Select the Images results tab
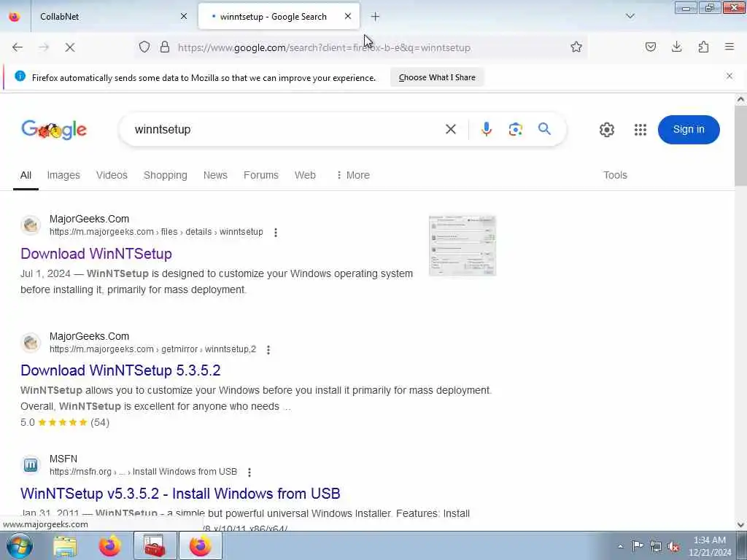Screen dimensions: 747x560 [63, 175]
